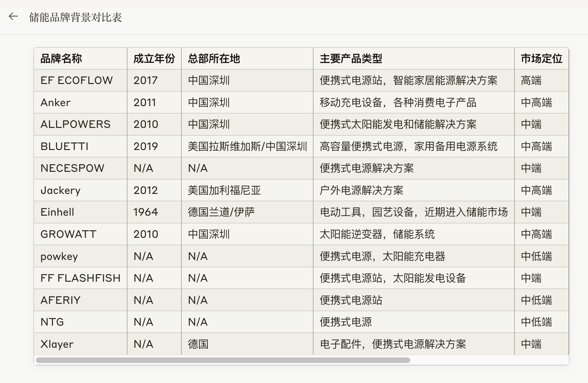Select Einhell market position 中端

(542, 212)
